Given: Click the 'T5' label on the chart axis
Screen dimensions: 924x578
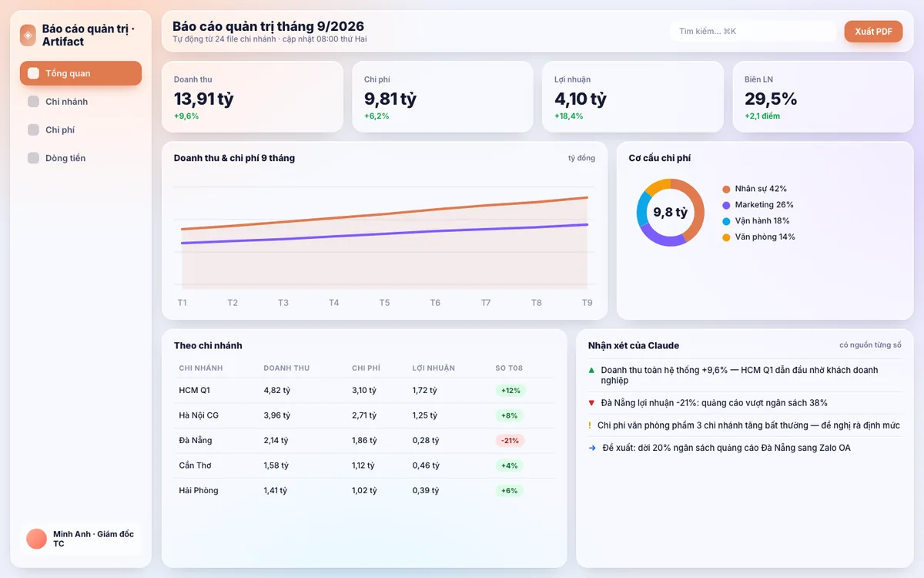Looking at the screenshot, I should pos(384,303).
